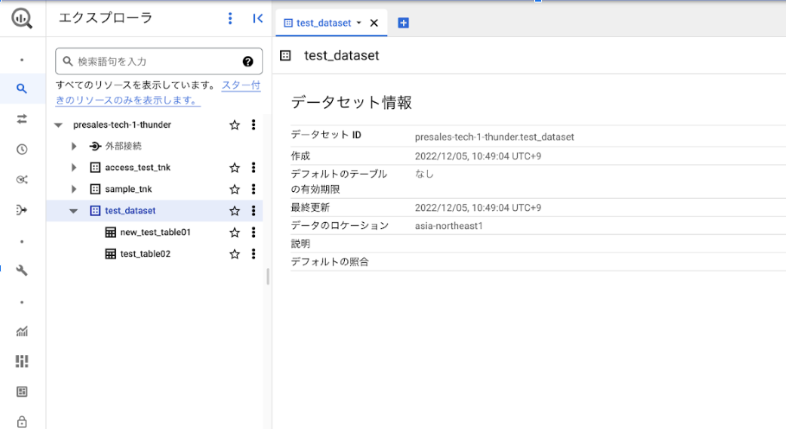Star the access_test_tnk dataset
This screenshot has height=429, width=786.
click(235, 167)
